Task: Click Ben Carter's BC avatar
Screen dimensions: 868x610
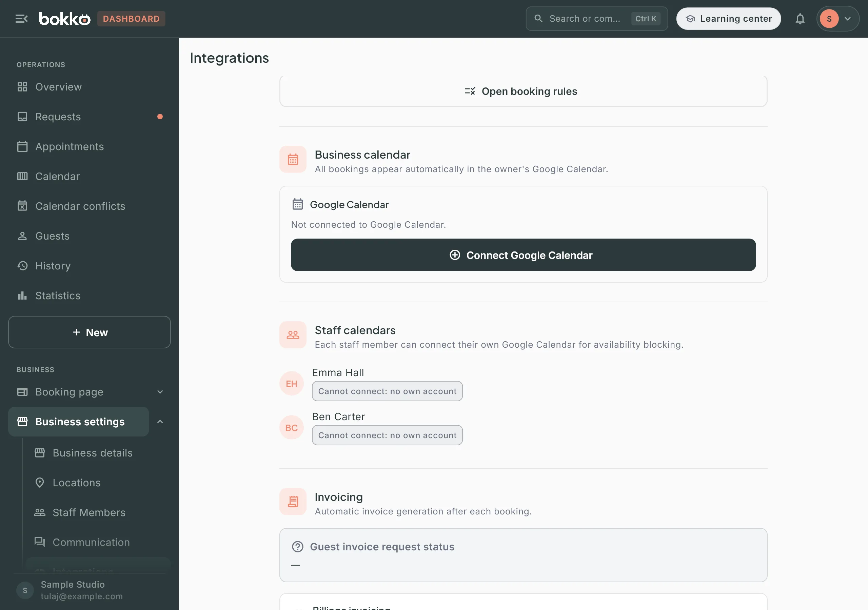Action: point(292,427)
